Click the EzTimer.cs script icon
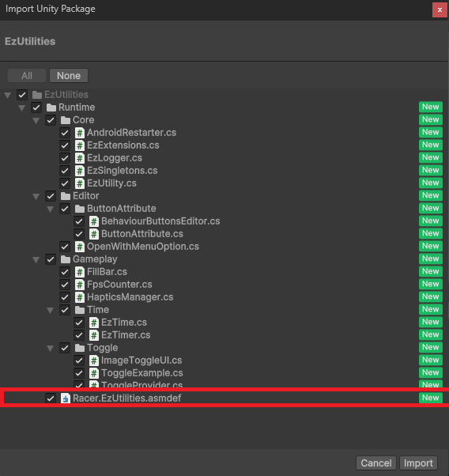449x476 pixels. click(94, 335)
